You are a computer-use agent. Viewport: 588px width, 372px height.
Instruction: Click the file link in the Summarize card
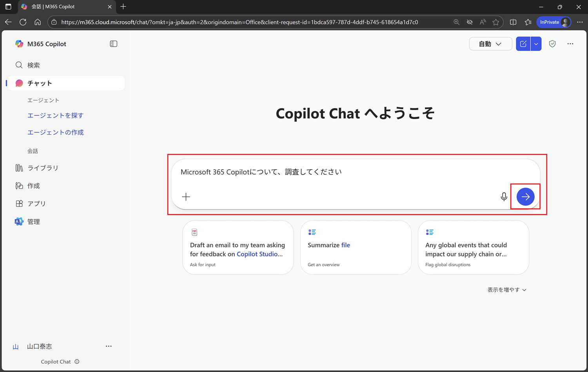pos(346,245)
